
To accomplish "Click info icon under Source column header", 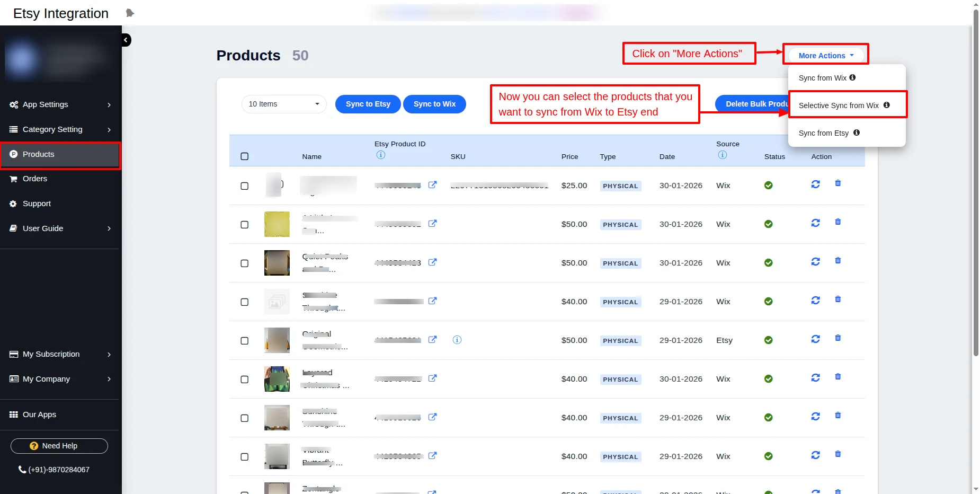I will point(722,155).
